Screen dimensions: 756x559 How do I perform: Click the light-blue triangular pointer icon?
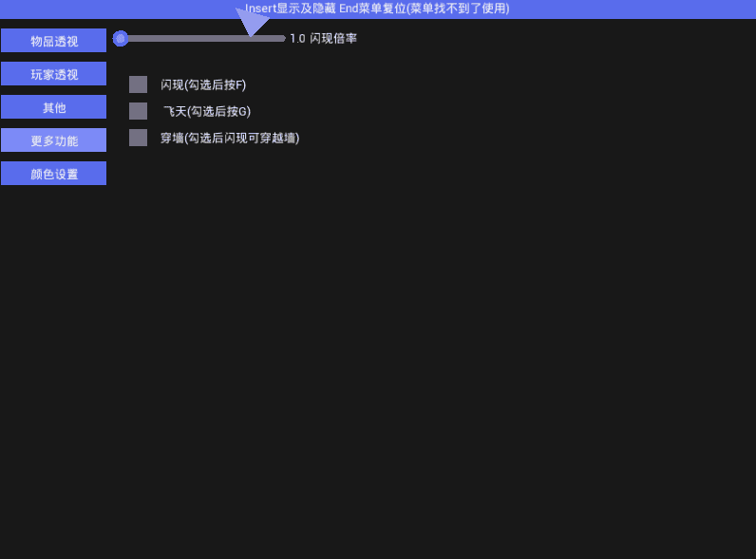coord(251,21)
